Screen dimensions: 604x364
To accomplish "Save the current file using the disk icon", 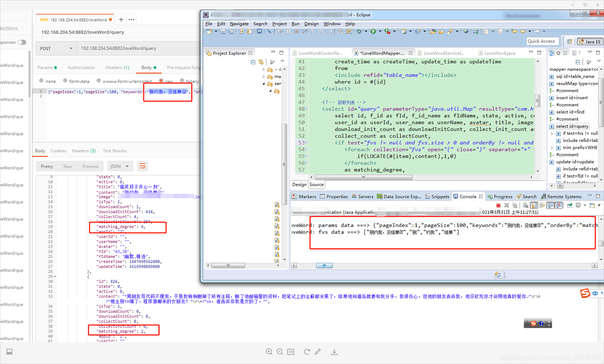I will (x=223, y=31).
